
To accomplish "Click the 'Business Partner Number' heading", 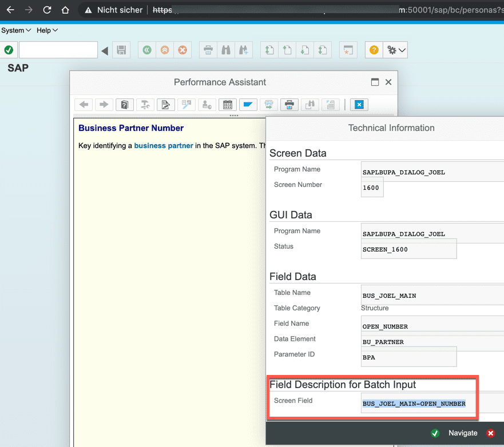I will 131,128.
